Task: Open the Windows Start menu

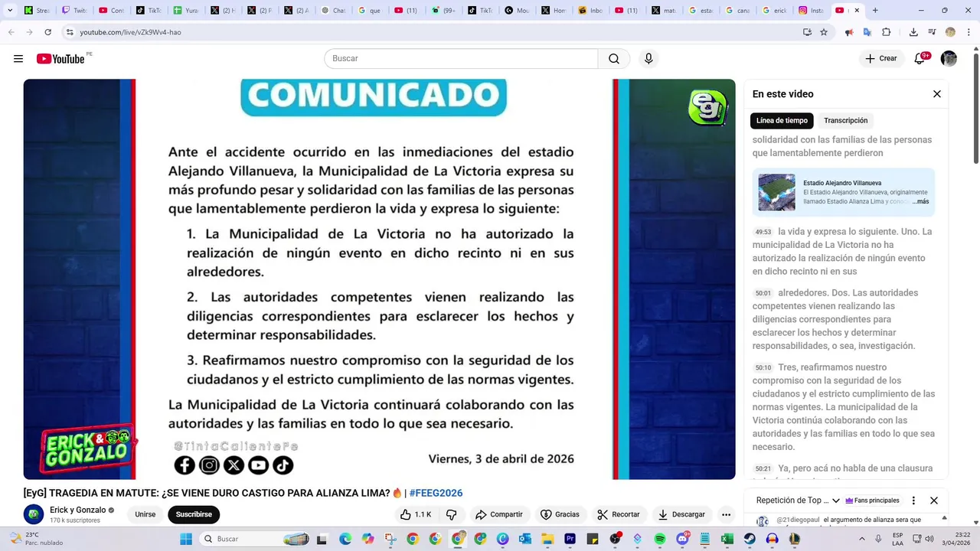Action: point(186,539)
